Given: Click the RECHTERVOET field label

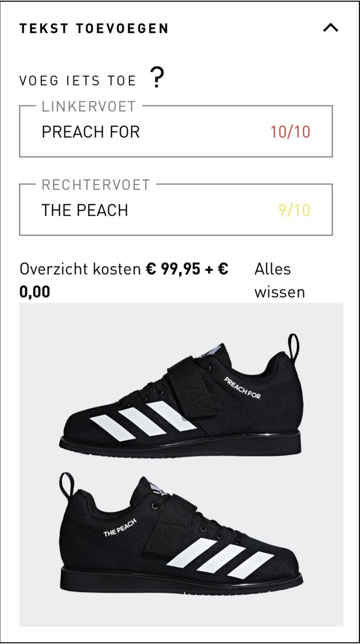Looking at the screenshot, I should pos(96,185).
